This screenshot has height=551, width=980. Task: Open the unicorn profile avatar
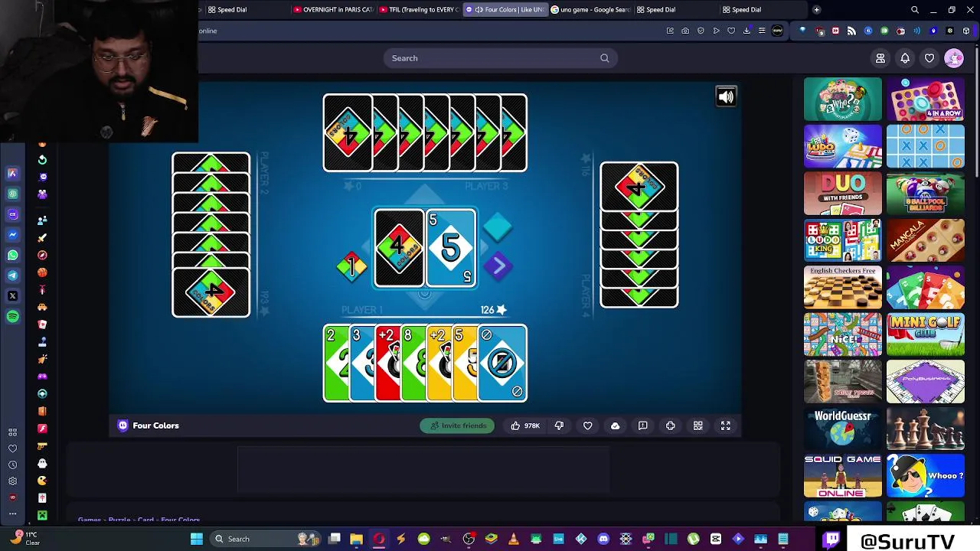point(954,58)
